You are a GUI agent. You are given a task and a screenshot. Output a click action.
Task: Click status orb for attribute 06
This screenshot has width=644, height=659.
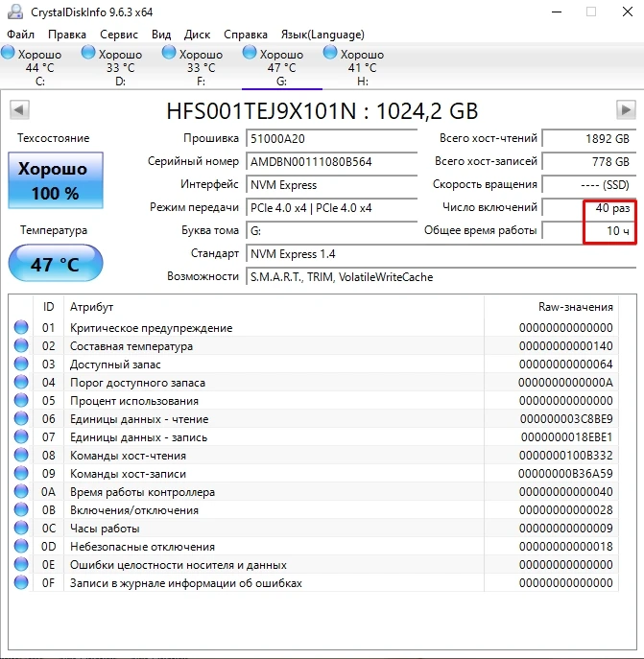click(x=21, y=418)
